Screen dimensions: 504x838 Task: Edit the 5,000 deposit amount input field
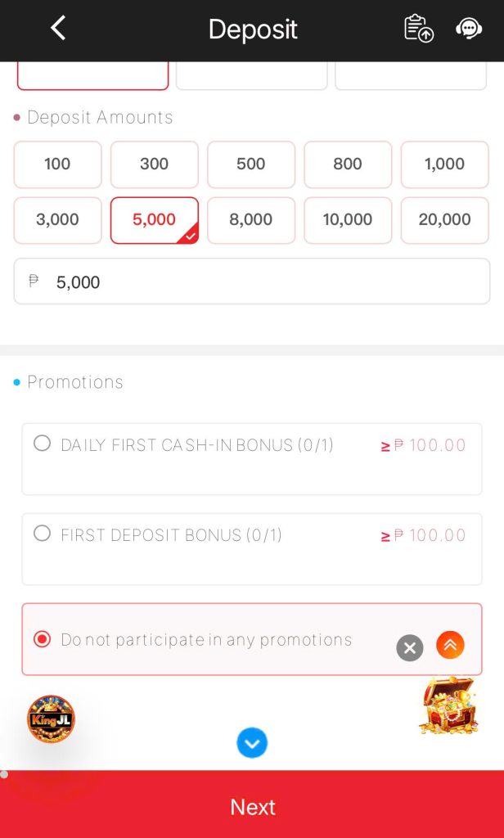click(x=252, y=281)
